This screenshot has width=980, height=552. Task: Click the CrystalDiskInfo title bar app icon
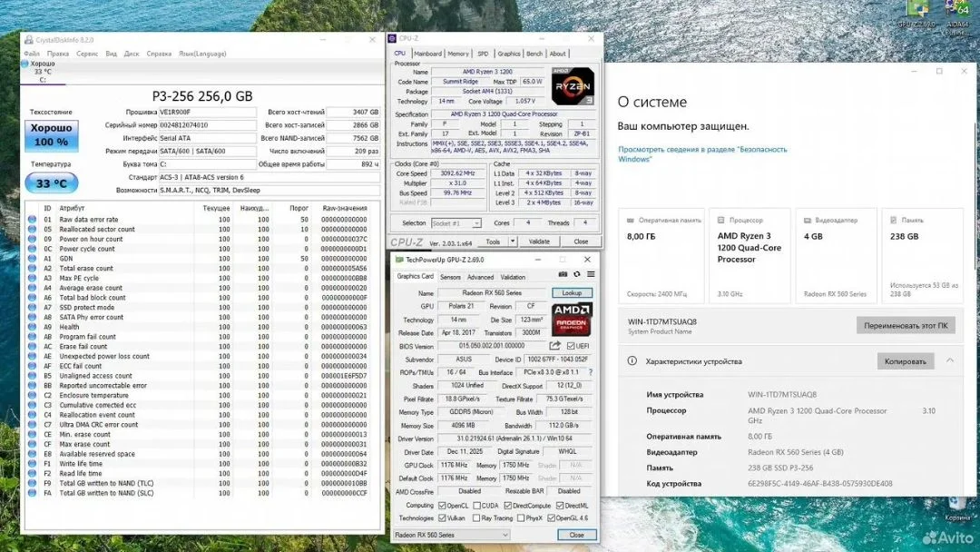click(29, 39)
